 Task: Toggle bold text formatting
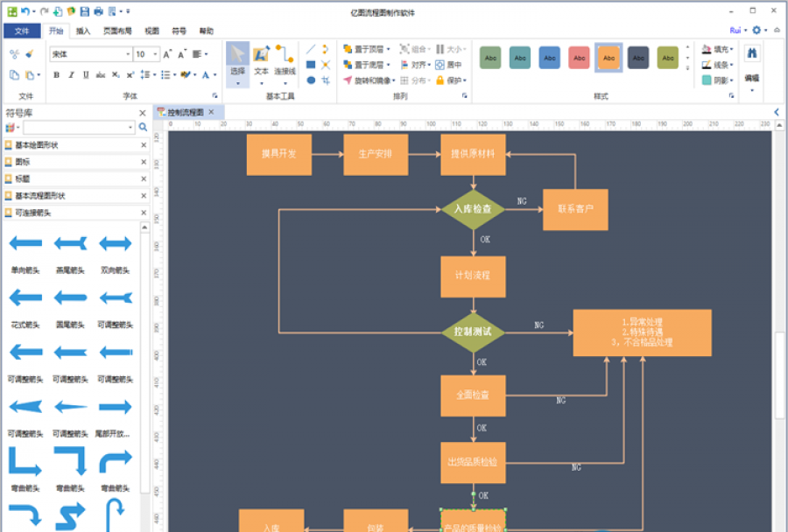57,75
